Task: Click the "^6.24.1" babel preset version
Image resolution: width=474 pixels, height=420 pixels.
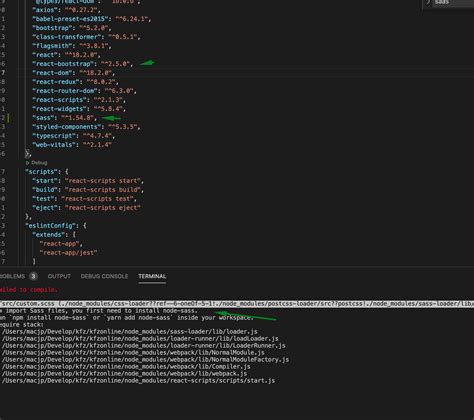Action: pyautogui.click(x=132, y=19)
